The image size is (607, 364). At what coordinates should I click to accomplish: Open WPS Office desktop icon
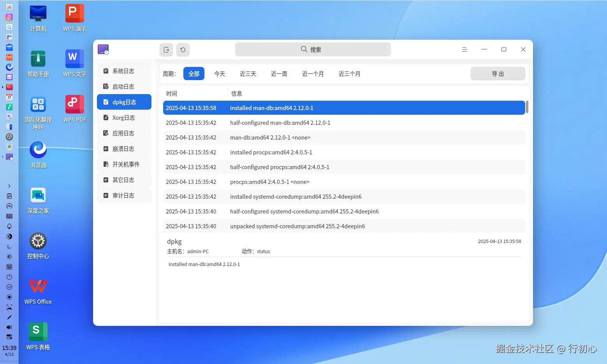click(x=38, y=291)
